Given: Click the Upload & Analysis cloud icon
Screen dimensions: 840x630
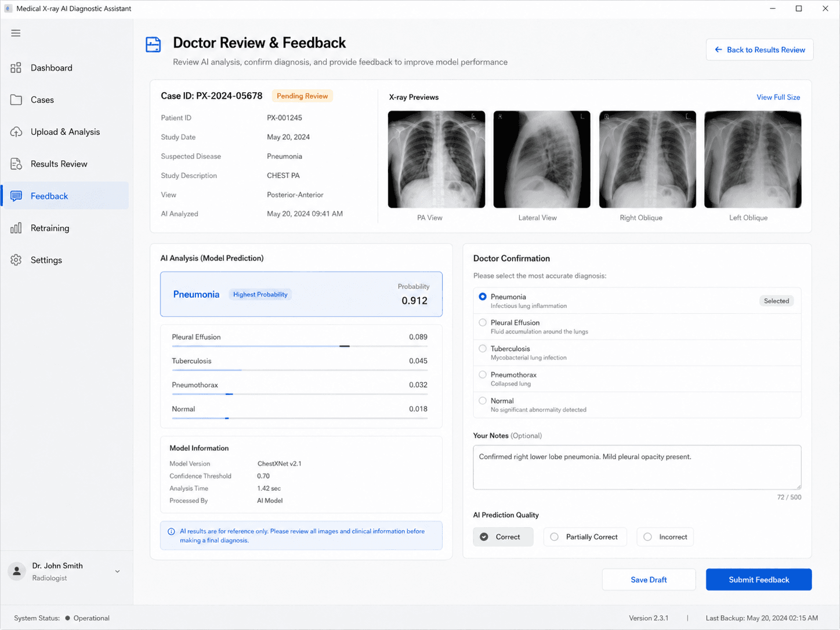Looking at the screenshot, I should point(16,132).
